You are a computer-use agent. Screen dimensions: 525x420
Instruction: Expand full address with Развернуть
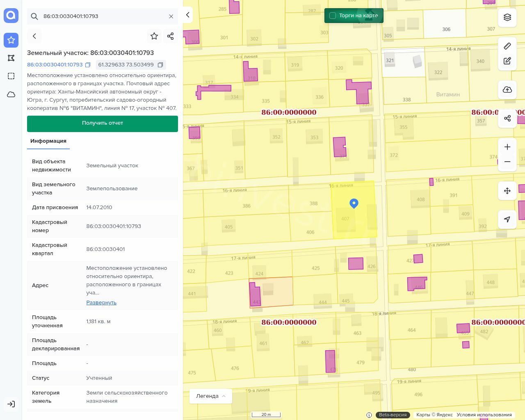(101, 303)
